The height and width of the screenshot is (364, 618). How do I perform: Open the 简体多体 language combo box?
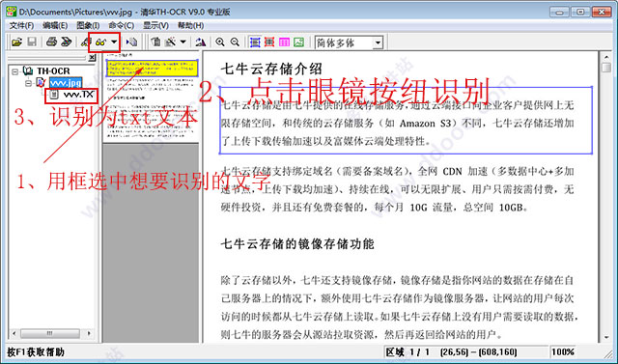click(x=349, y=42)
